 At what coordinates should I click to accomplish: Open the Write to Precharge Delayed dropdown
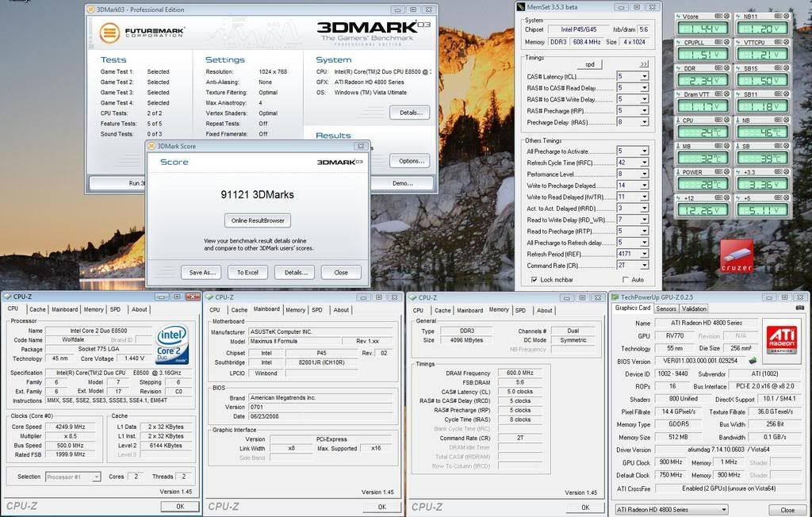644,186
